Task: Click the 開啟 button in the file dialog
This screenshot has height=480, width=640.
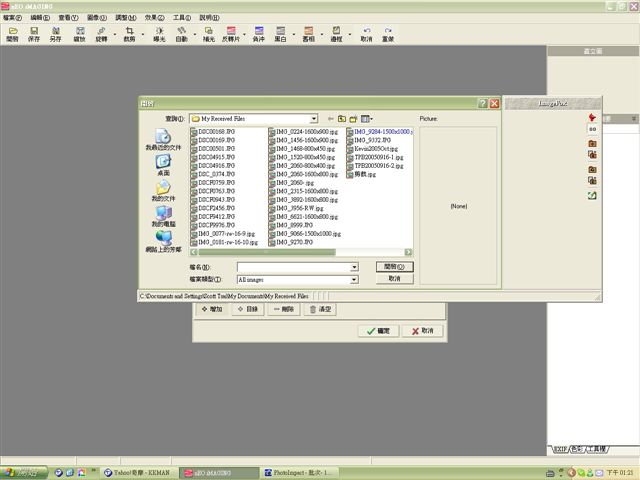Action: pyautogui.click(x=394, y=267)
